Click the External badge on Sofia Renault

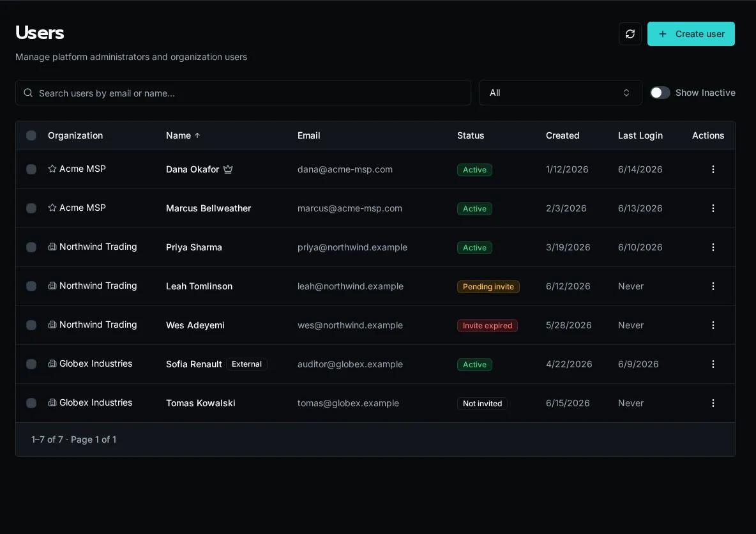coord(246,364)
